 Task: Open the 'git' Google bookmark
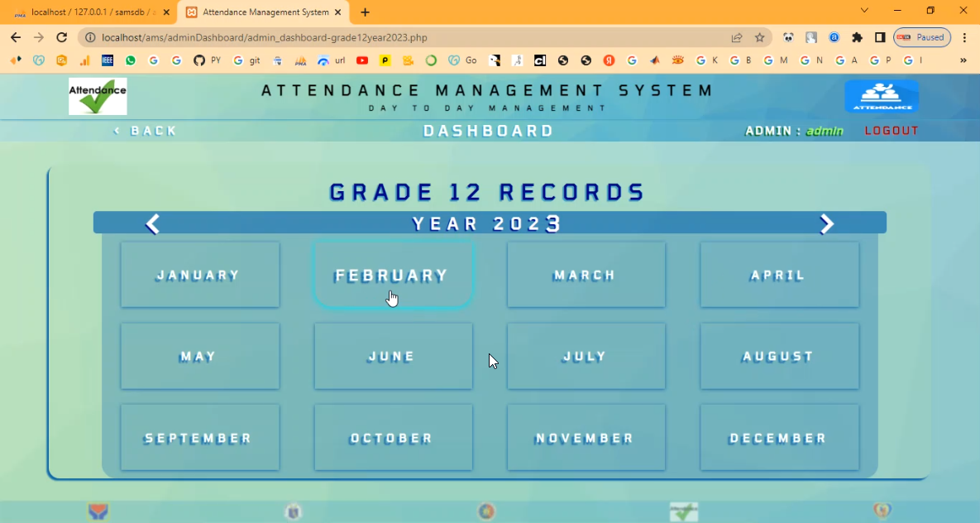click(246, 60)
